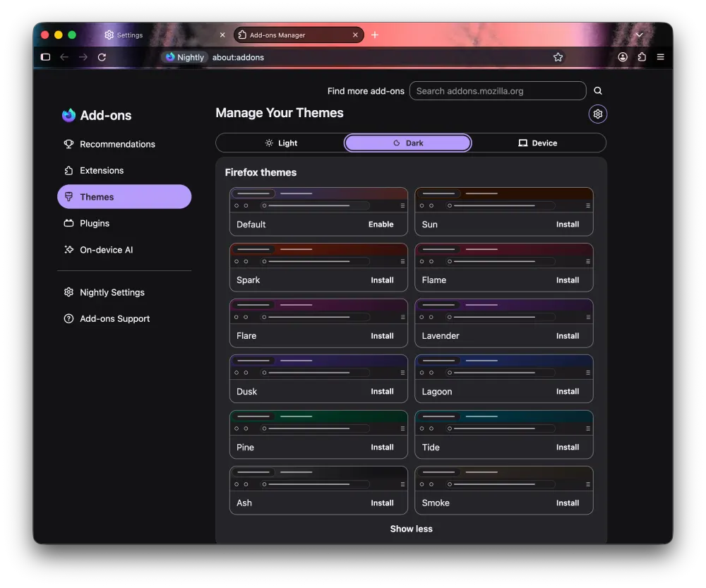The width and height of the screenshot is (706, 588).
Task: Click the macOS green fullscreen button
Action: (x=72, y=35)
